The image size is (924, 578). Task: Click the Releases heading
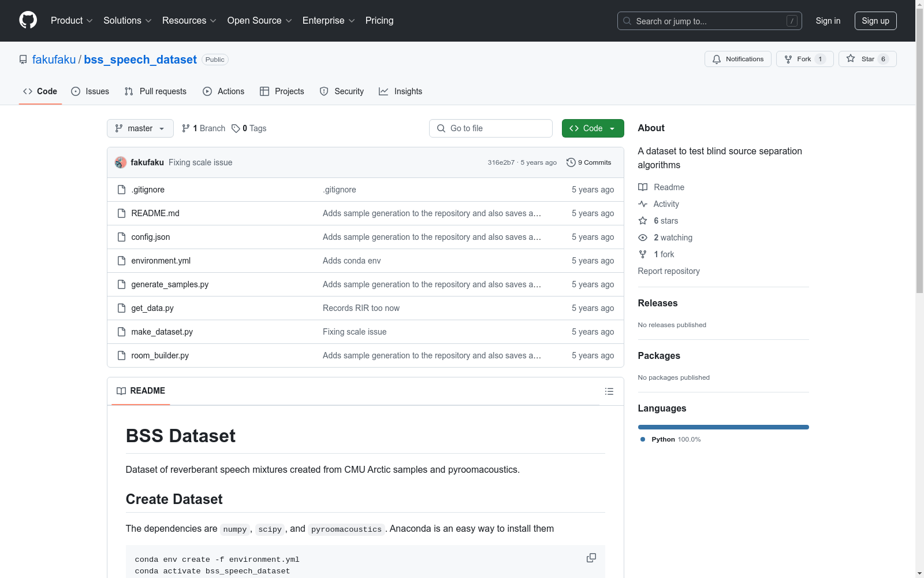(x=658, y=303)
